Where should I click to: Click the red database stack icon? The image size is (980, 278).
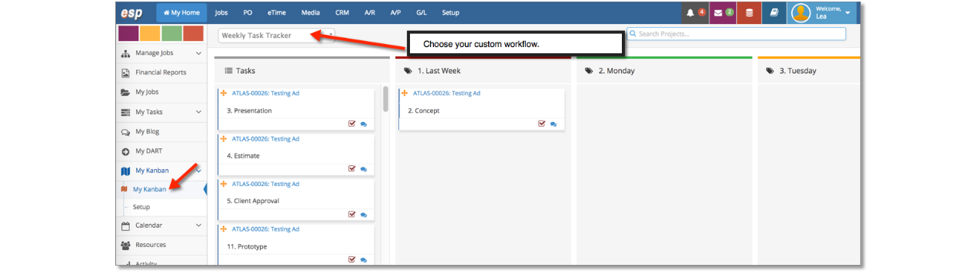point(749,13)
